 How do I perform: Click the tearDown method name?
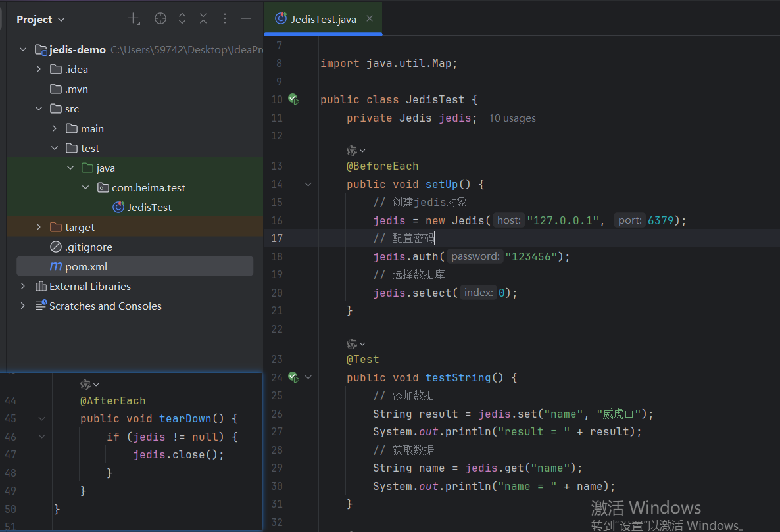(x=185, y=419)
